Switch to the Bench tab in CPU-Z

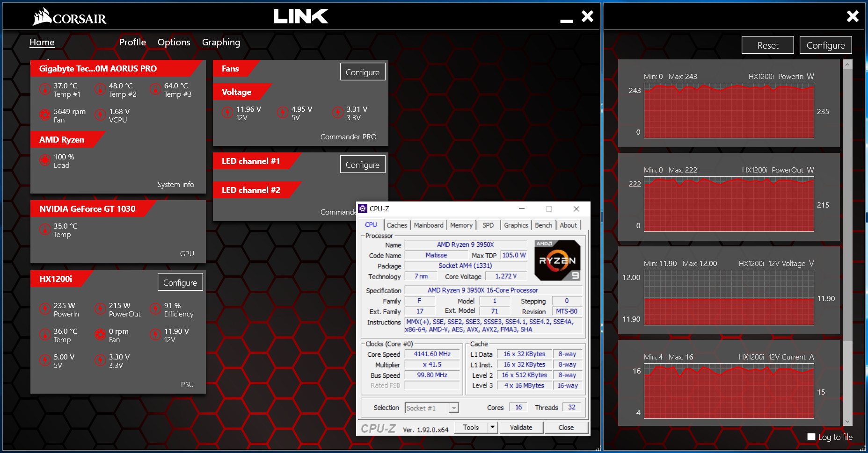543,225
